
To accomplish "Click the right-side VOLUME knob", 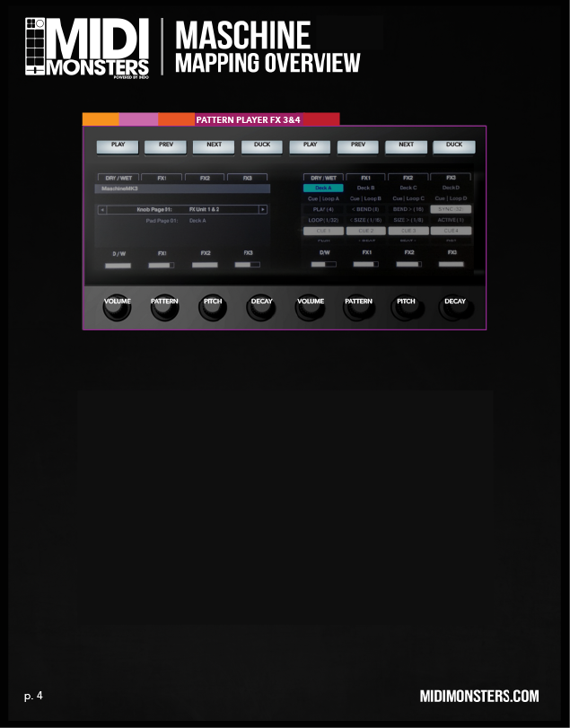I will click(311, 307).
